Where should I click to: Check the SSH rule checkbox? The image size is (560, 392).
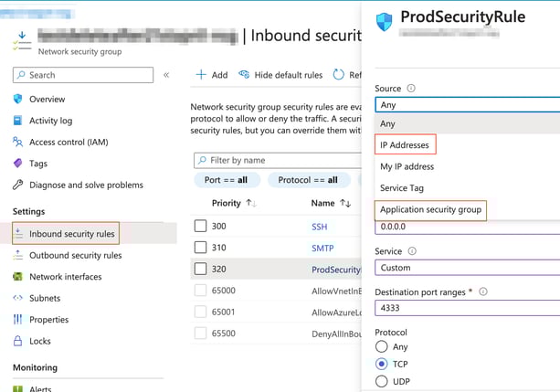click(x=201, y=227)
